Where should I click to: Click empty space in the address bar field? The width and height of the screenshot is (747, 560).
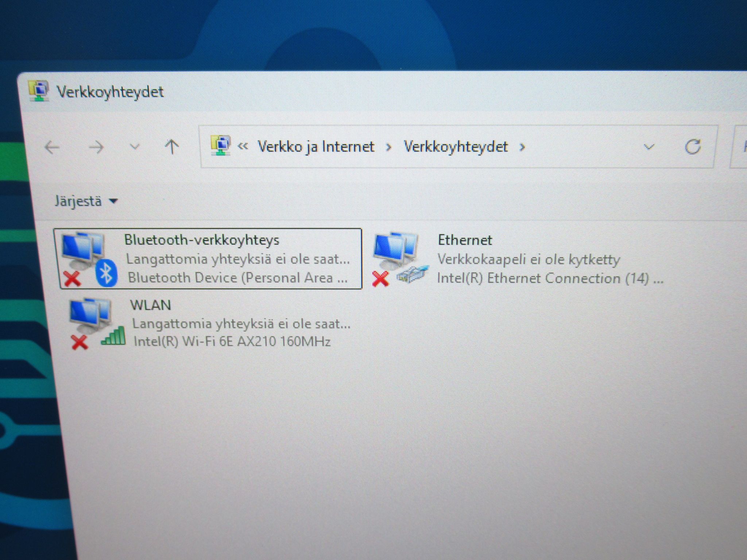(x=584, y=147)
